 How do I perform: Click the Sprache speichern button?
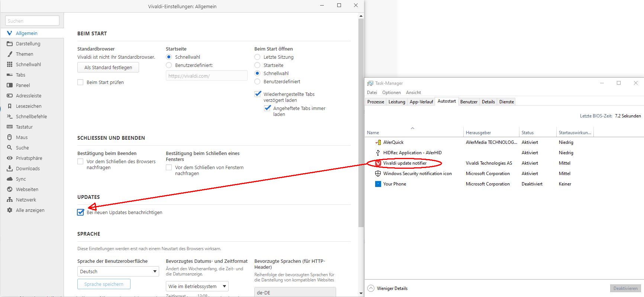click(104, 284)
